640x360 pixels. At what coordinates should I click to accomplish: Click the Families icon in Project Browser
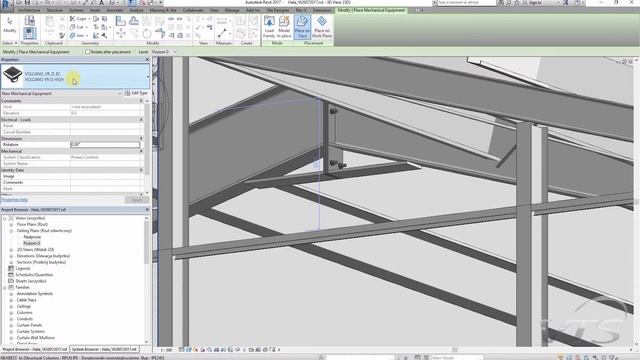[x=11, y=287]
